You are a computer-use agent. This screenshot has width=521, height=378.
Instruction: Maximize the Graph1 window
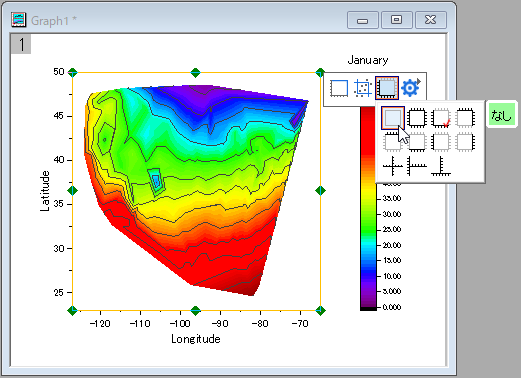click(x=397, y=20)
